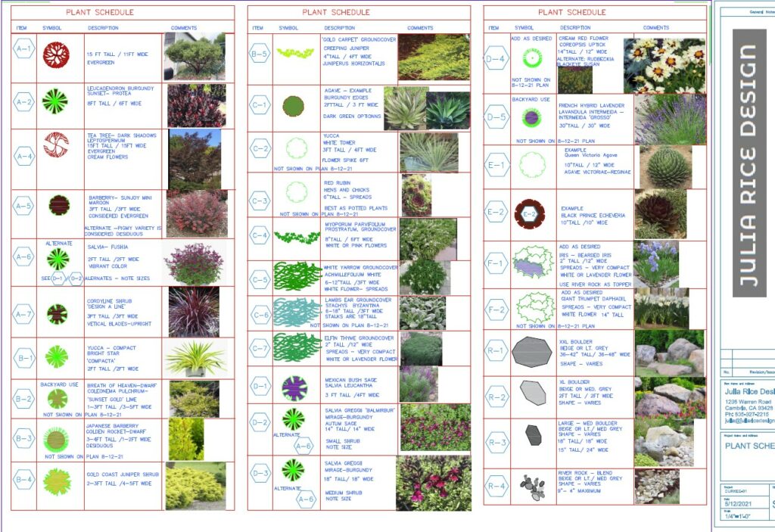The height and width of the screenshot is (532, 775).
Task: Click the XL Boulder light grey symbol R-2
Action: (533, 393)
